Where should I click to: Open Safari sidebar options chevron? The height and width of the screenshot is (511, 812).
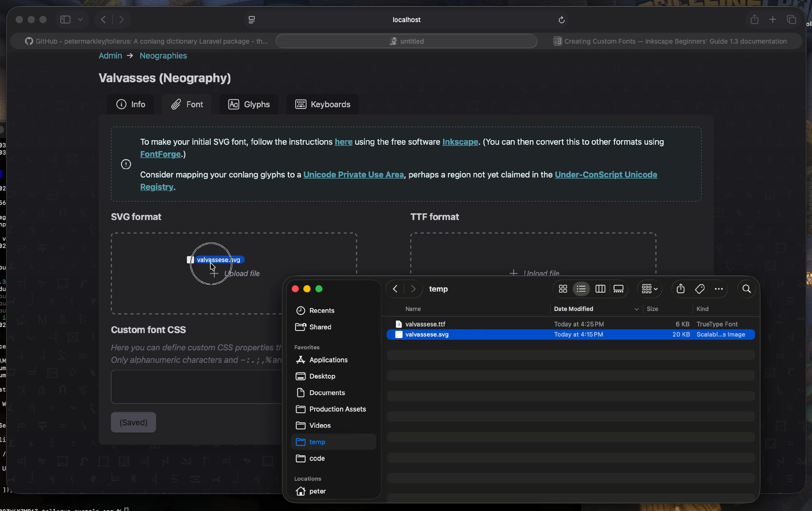pyautogui.click(x=80, y=20)
